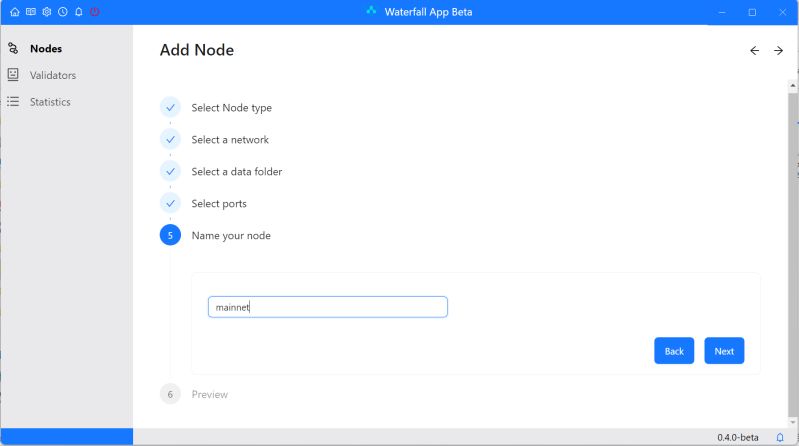Jump to Select a network step

230,140
